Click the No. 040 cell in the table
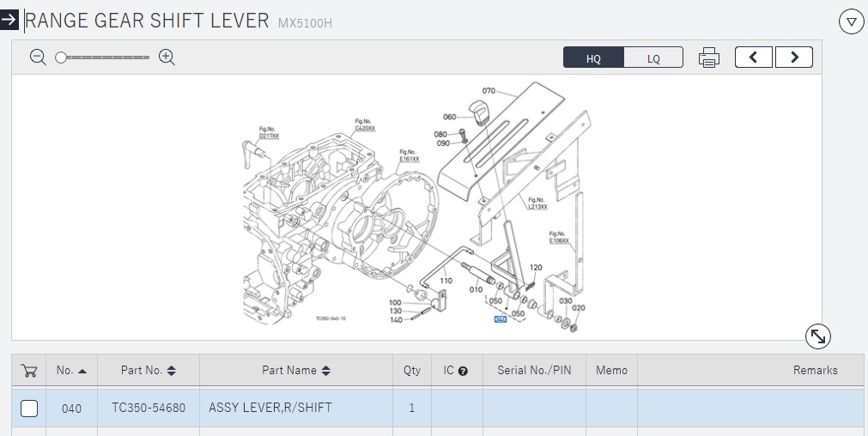Viewport: 868px width, 436px height. pos(71,409)
